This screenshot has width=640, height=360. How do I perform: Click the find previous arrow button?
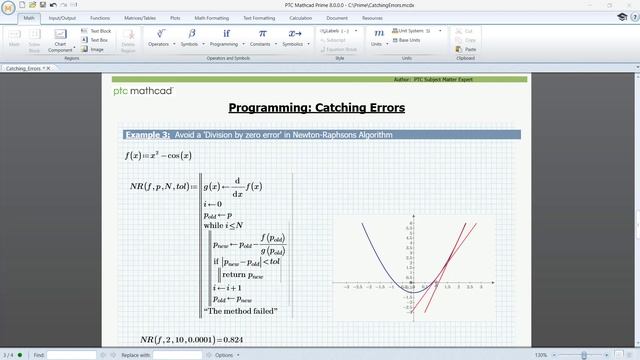(x=102, y=355)
